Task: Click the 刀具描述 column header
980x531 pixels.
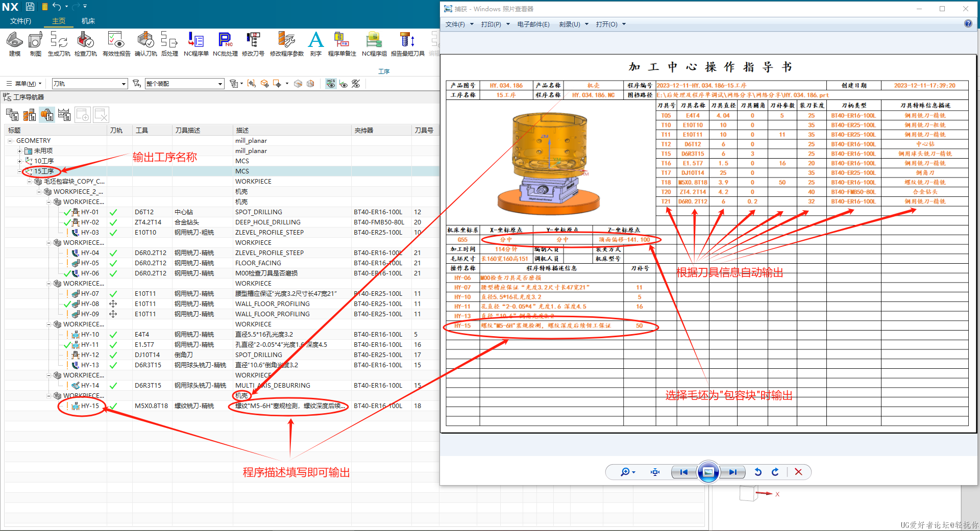Action: 203,131
